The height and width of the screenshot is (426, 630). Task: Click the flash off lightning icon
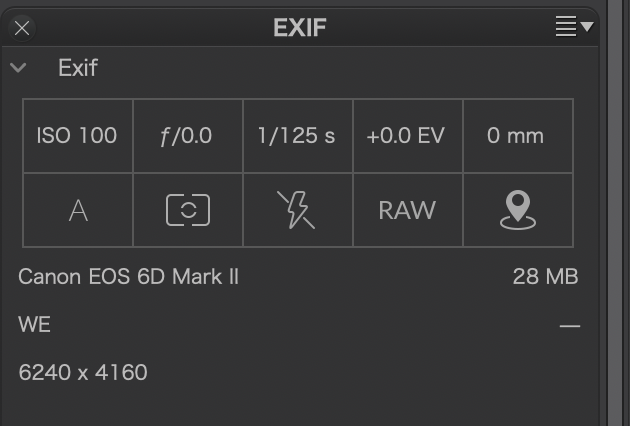tap(297, 210)
